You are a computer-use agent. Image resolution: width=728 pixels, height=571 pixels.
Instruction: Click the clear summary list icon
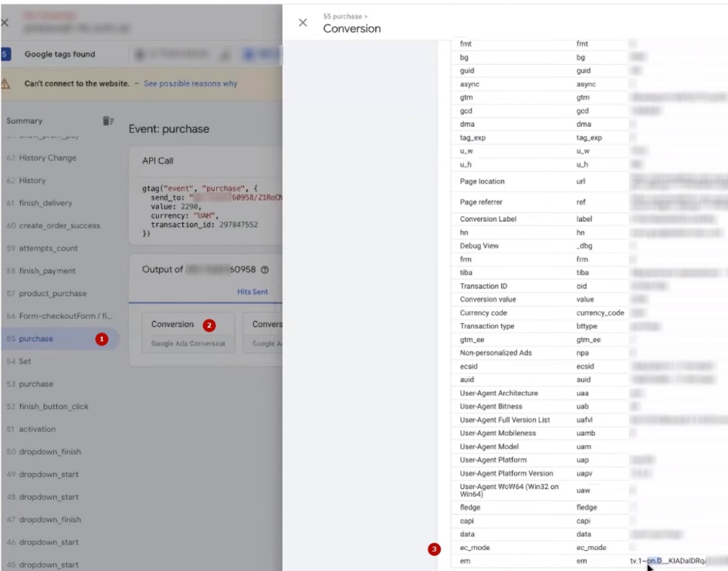pos(108,121)
